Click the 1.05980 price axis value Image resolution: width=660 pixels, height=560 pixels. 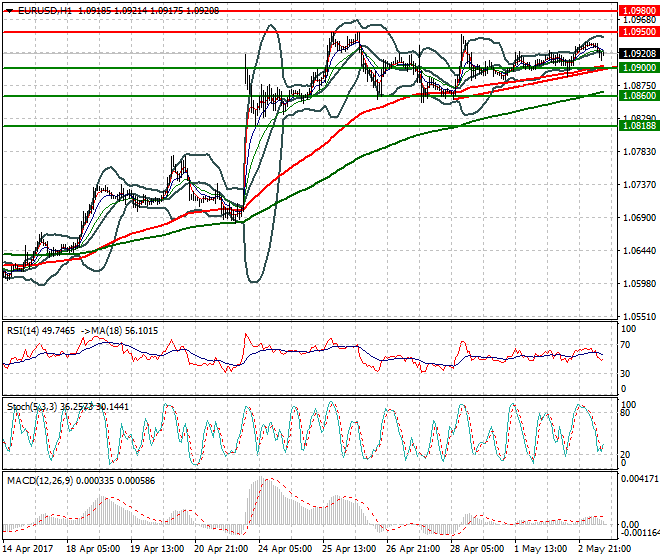[639, 283]
